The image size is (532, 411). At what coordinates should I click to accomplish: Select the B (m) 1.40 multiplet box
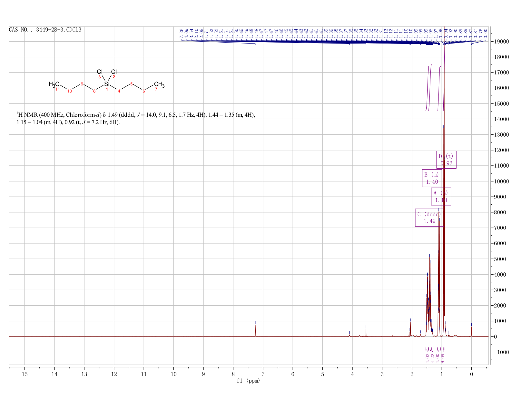[x=432, y=178]
